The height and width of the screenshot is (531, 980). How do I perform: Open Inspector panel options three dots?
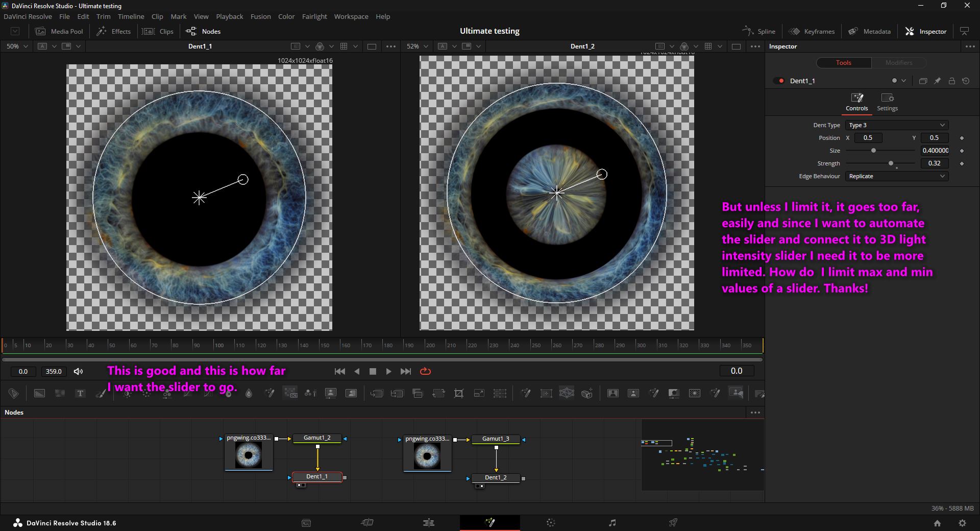click(x=970, y=46)
